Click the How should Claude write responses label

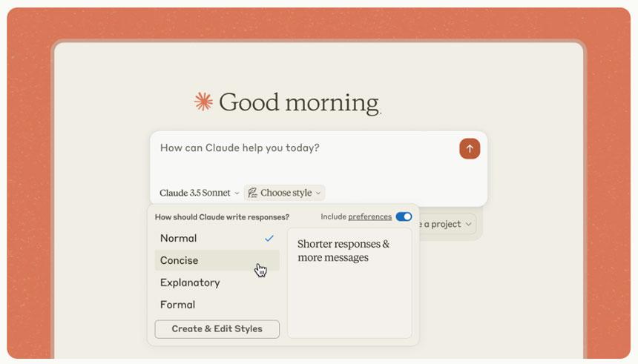pyautogui.click(x=222, y=217)
